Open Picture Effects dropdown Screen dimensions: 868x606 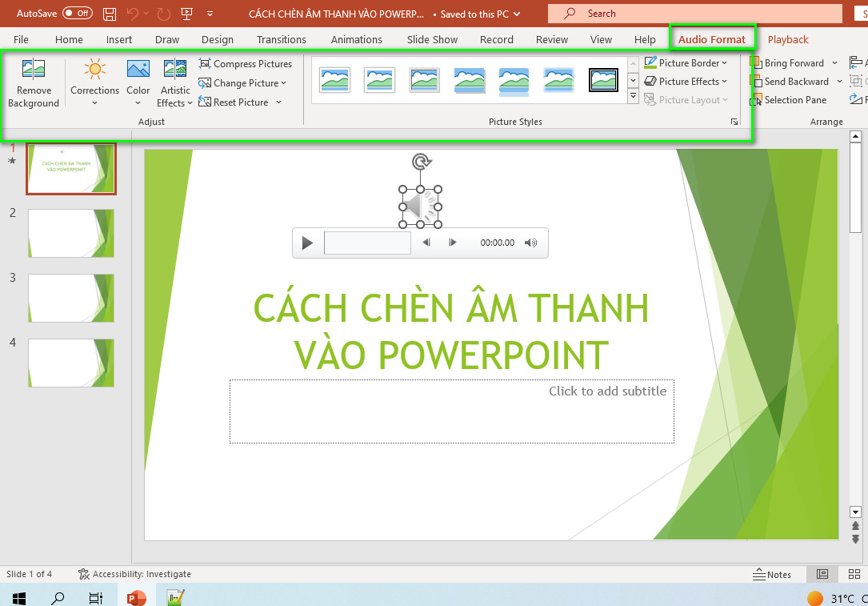[686, 82]
